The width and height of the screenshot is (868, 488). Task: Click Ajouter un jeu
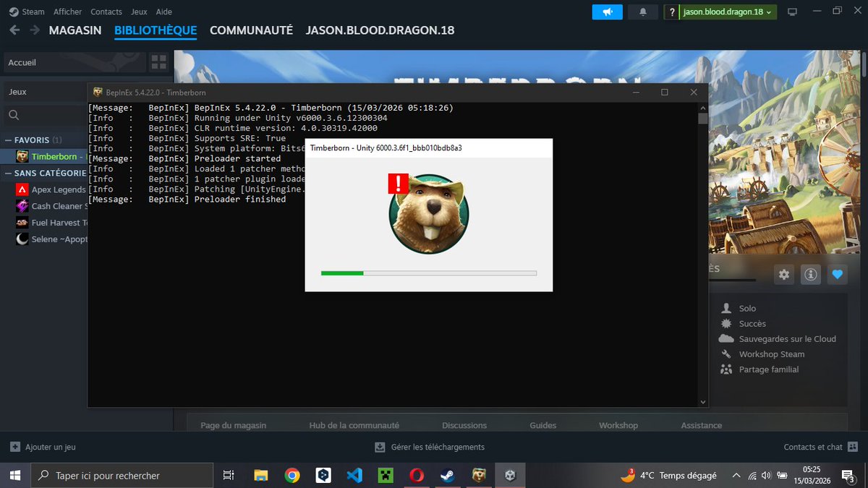pos(43,448)
